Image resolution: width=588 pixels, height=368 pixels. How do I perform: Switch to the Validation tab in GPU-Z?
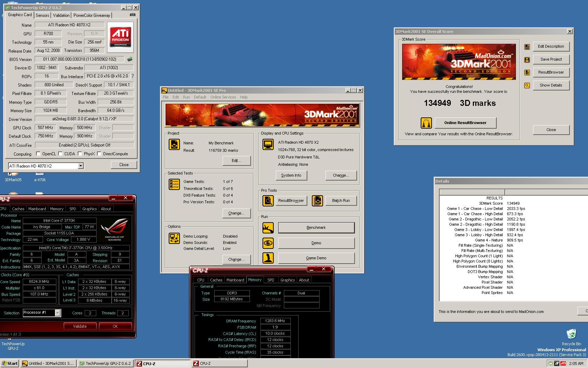[61, 15]
